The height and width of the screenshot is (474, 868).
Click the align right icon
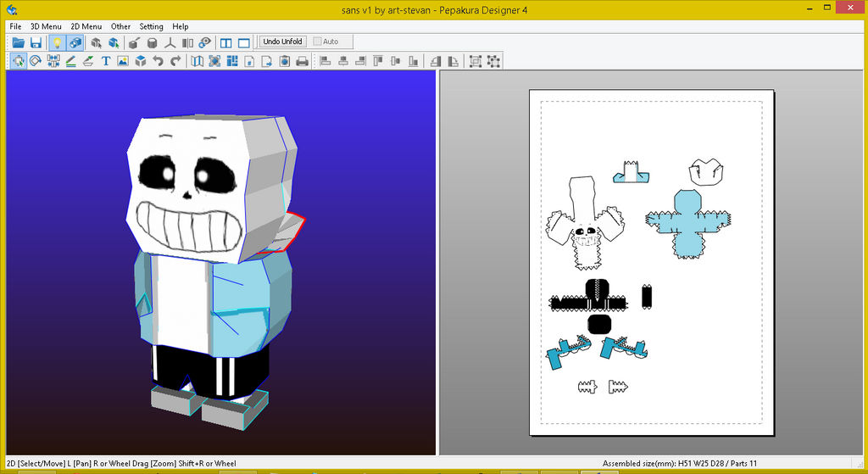(361, 61)
